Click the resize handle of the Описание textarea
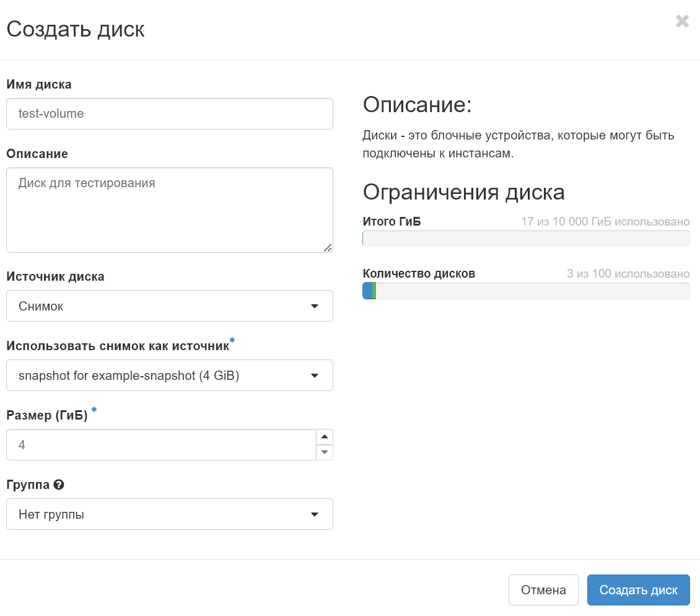The height and width of the screenshot is (616, 700). [x=328, y=248]
